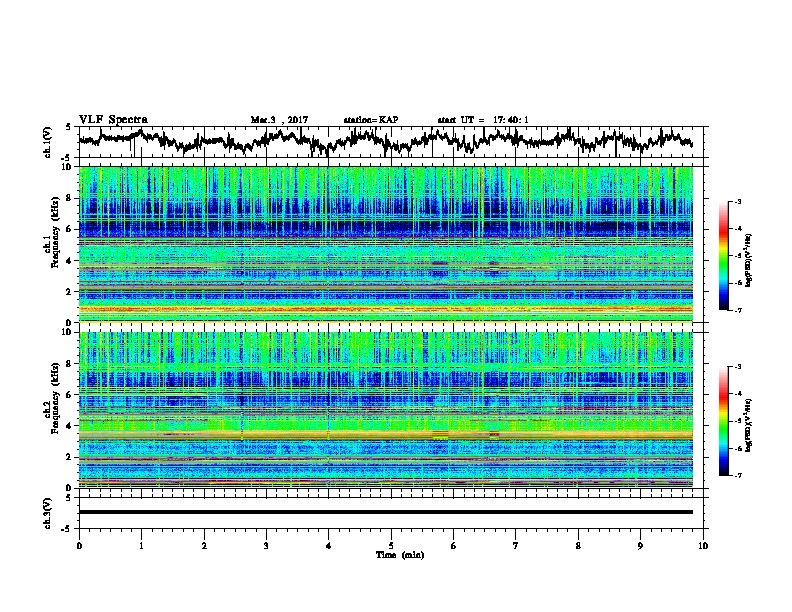This screenshot has width=792, height=612.
Task: Click the ch.3(V) flat line trace
Action: click(x=386, y=512)
